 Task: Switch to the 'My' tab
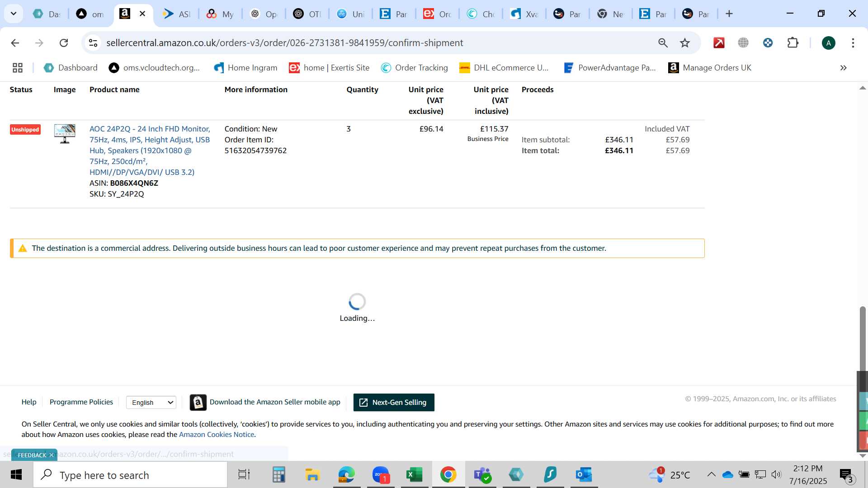220,14
